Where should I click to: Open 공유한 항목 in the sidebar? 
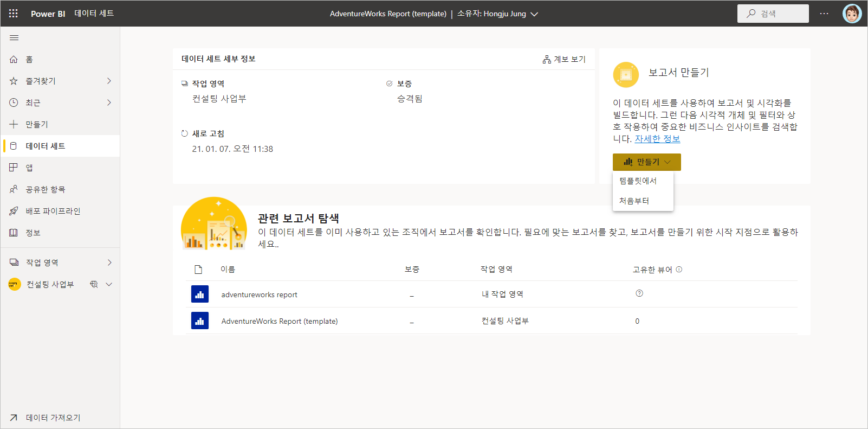60,189
